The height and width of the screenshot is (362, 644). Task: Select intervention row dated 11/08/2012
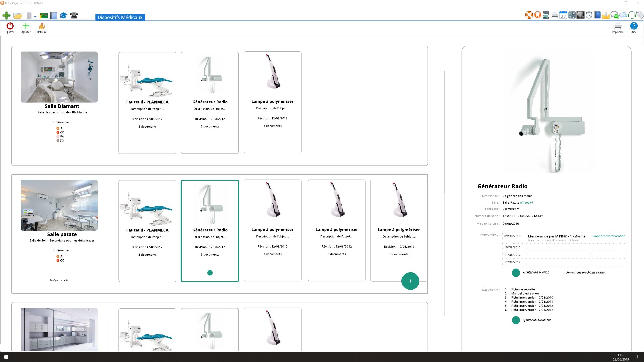click(565, 255)
